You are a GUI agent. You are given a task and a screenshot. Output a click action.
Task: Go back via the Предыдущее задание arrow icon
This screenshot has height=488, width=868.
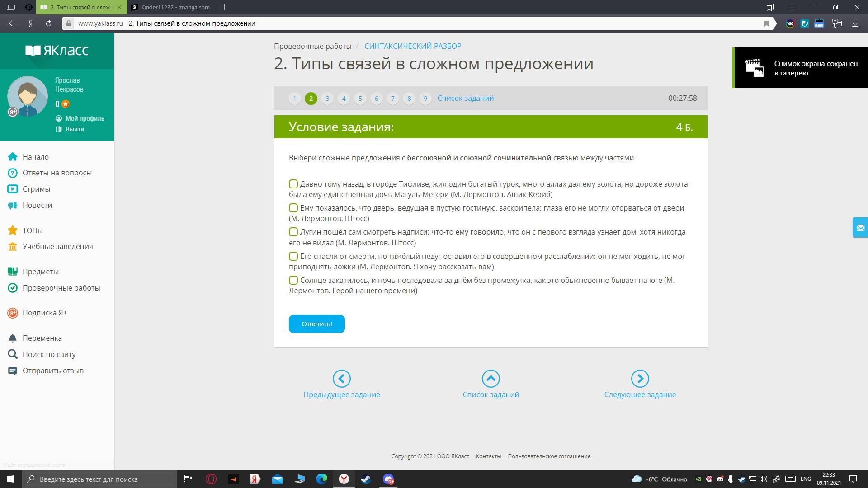pyautogui.click(x=341, y=379)
